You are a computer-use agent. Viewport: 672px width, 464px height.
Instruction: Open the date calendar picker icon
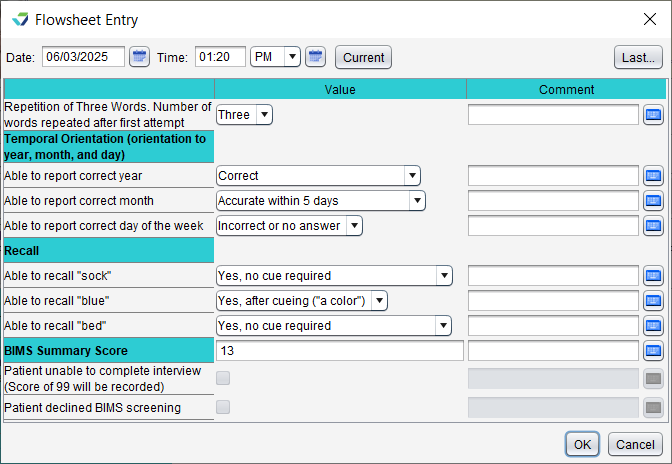click(x=139, y=57)
